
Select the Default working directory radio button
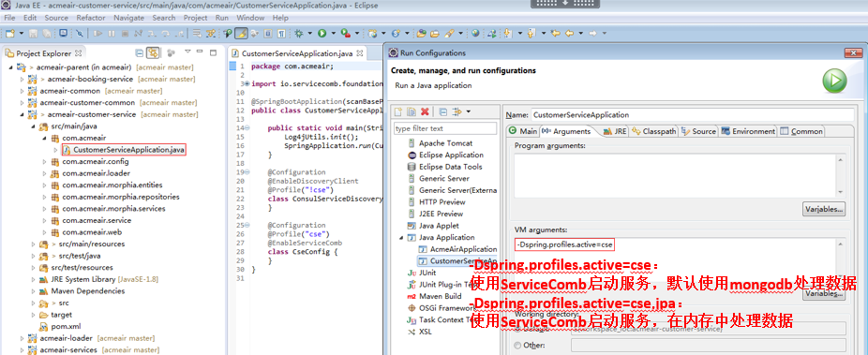517,329
